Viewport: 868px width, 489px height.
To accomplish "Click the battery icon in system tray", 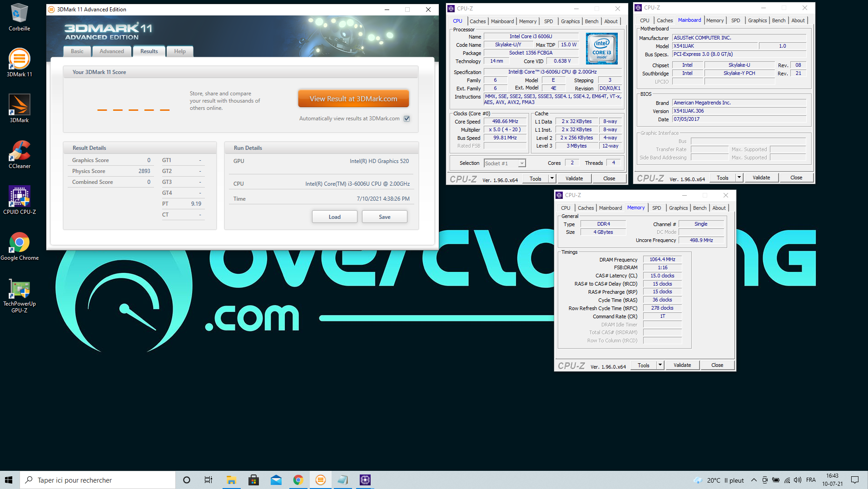I will click(x=776, y=480).
